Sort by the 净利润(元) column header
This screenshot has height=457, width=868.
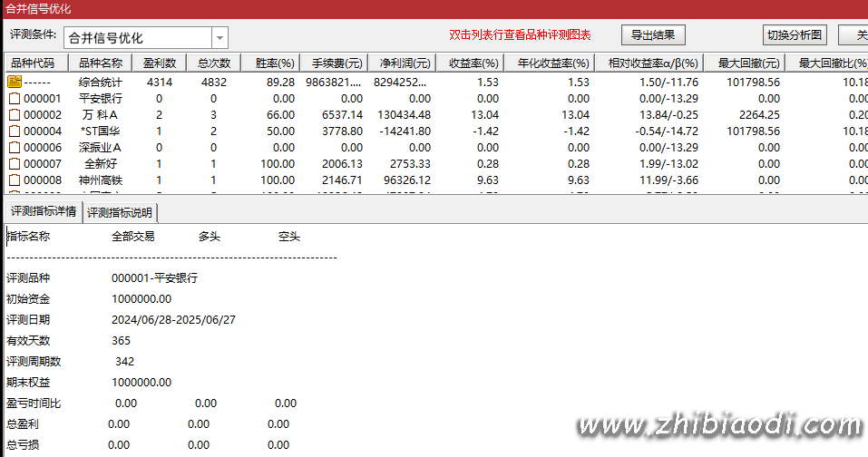pyautogui.click(x=402, y=63)
